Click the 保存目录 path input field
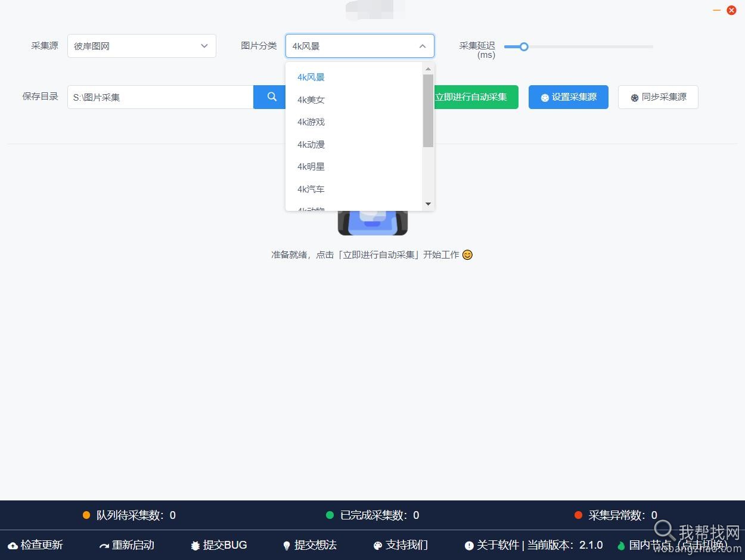The height and width of the screenshot is (560, 745). click(x=160, y=97)
